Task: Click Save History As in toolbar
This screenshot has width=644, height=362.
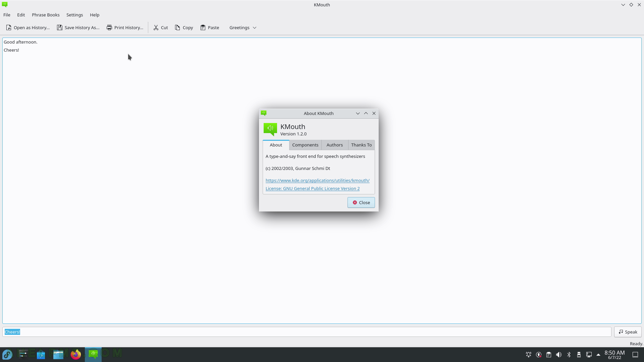Action: click(78, 27)
